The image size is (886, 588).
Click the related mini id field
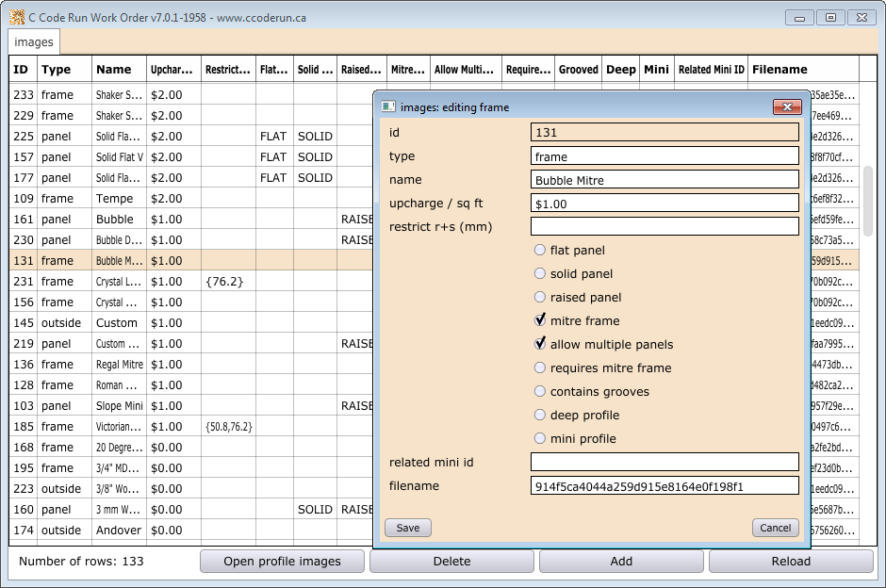click(x=664, y=463)
